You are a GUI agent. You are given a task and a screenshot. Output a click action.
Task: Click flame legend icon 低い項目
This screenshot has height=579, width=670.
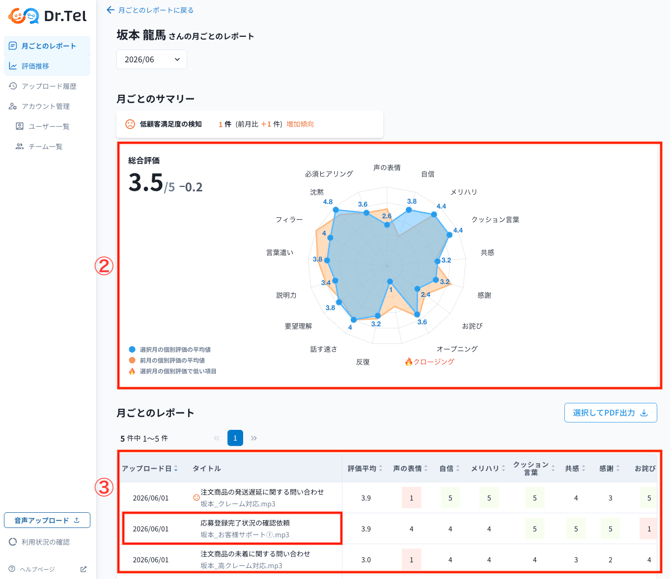132,371
